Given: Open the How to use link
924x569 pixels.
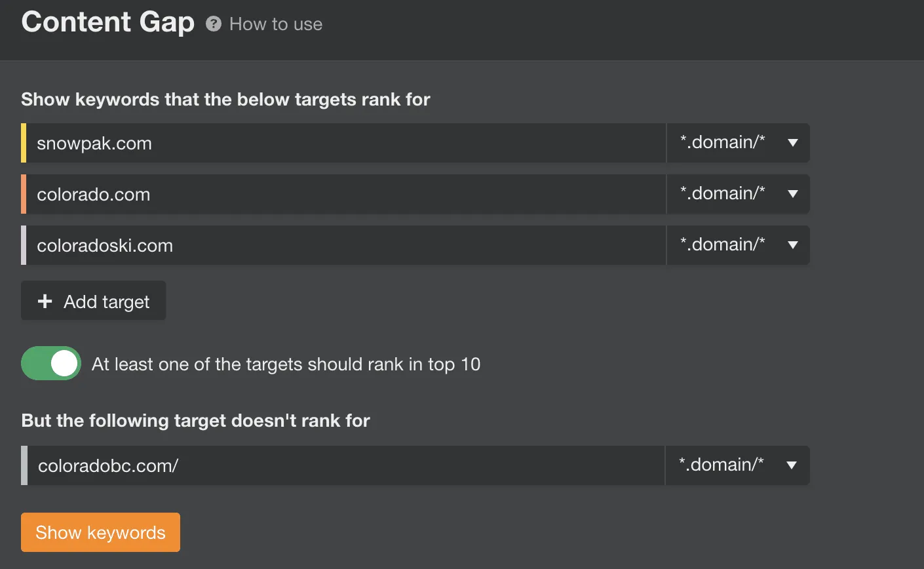Looking at the screenshot, I should (275, 24).
